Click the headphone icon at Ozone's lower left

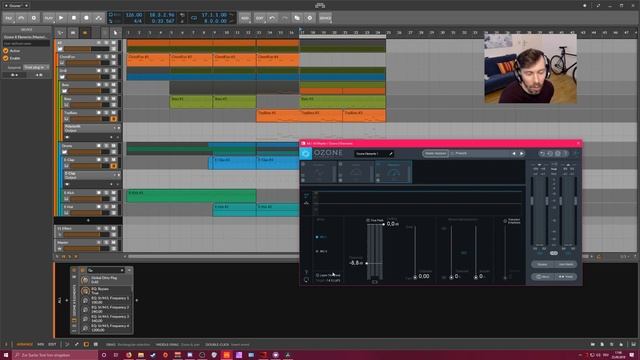coord(307,280)
